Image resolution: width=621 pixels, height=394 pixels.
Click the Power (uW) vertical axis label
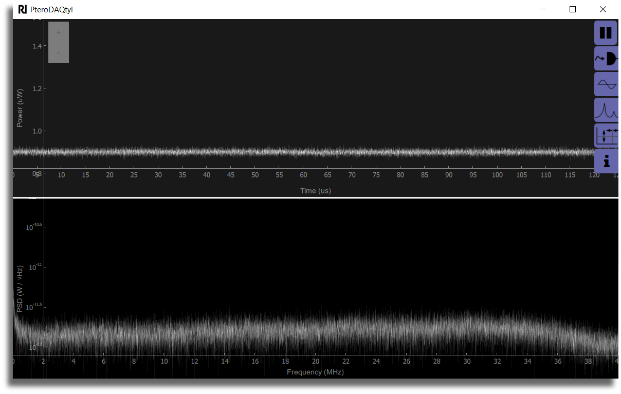(x=20, y=108)
